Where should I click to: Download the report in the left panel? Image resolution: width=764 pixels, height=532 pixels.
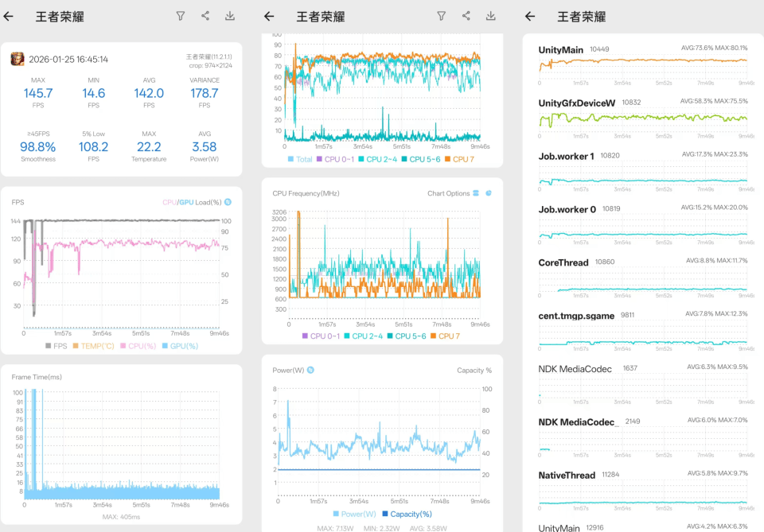click(x=230, y=16)
